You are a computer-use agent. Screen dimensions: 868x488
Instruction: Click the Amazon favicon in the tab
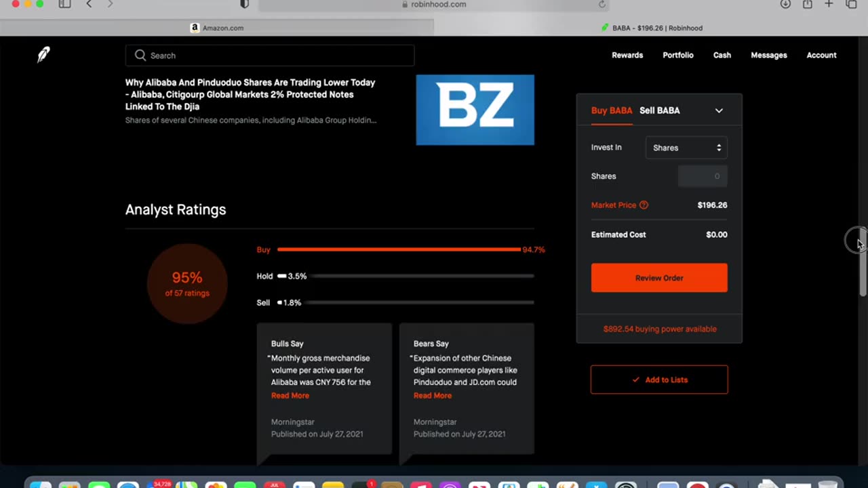tap(195, 28)
